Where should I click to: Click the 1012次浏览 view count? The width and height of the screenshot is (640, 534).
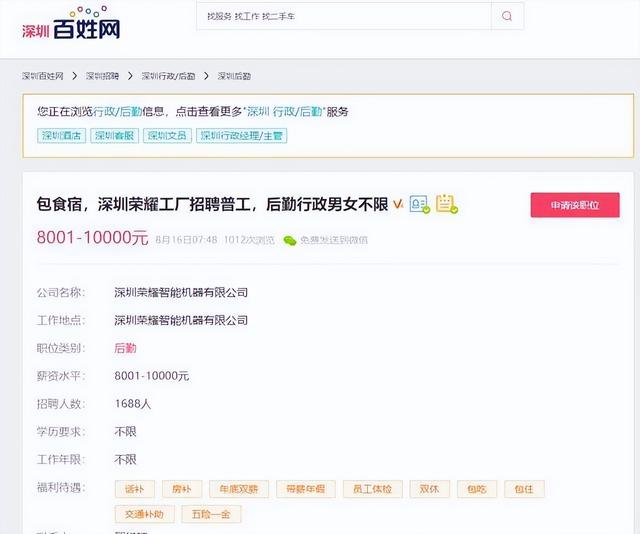point(249,240)
